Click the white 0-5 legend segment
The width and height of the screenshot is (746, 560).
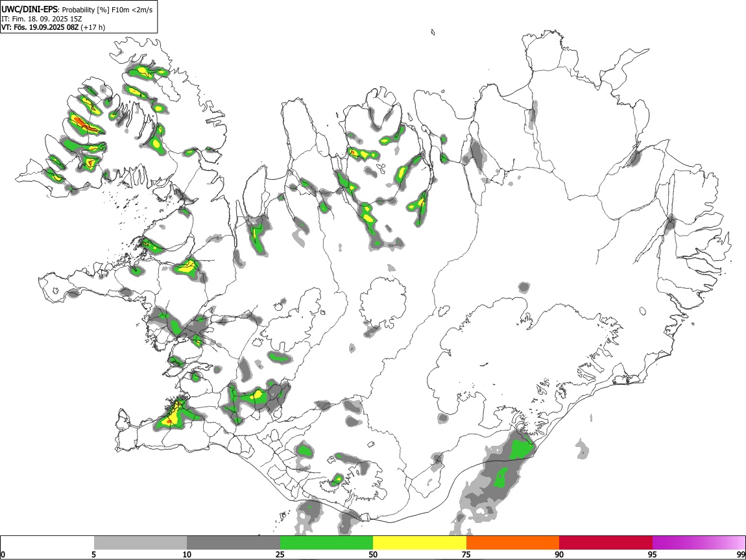click(x=47, y=543)
